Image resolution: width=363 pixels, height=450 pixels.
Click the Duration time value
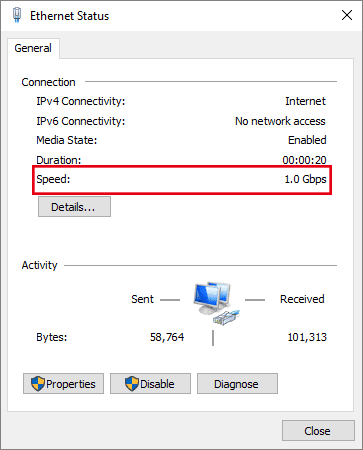(x=304, y=160)
